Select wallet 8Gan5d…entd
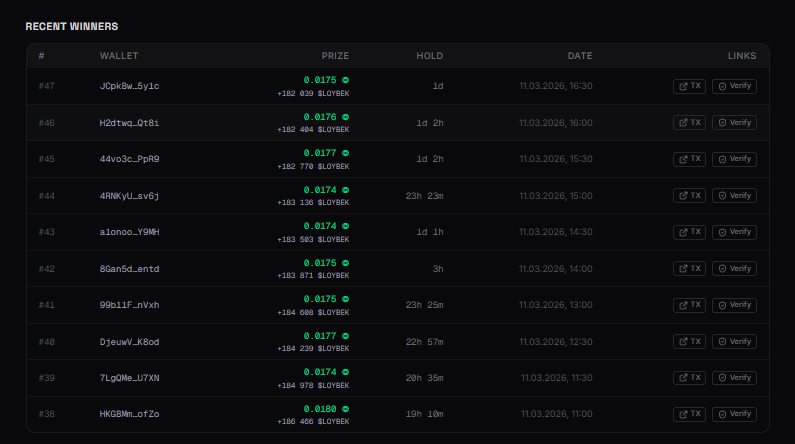795x444 pixels. click(x=129, y=269)
